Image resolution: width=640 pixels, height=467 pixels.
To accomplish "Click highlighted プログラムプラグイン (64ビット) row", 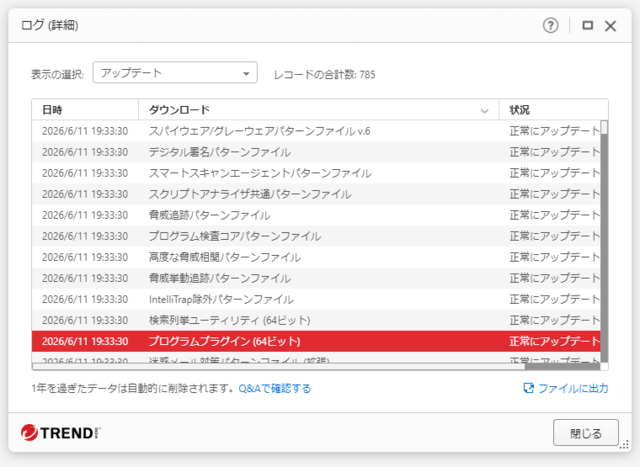I will pos(316,341).
